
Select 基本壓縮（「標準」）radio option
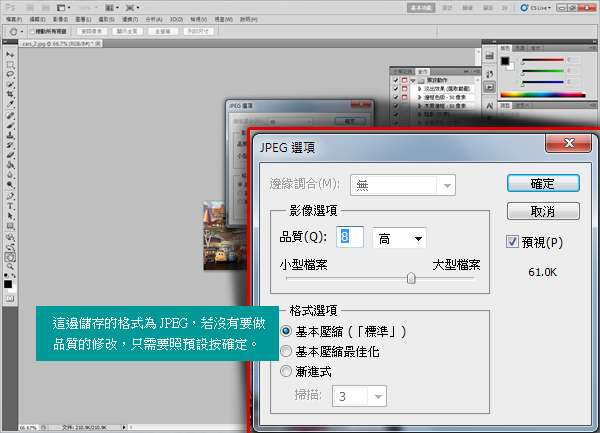point(286,331)
